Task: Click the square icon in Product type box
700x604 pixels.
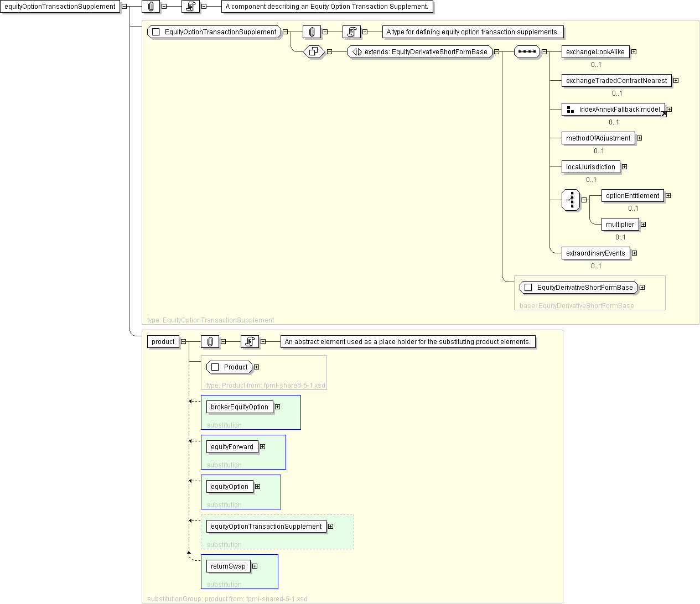Action: 215,367
